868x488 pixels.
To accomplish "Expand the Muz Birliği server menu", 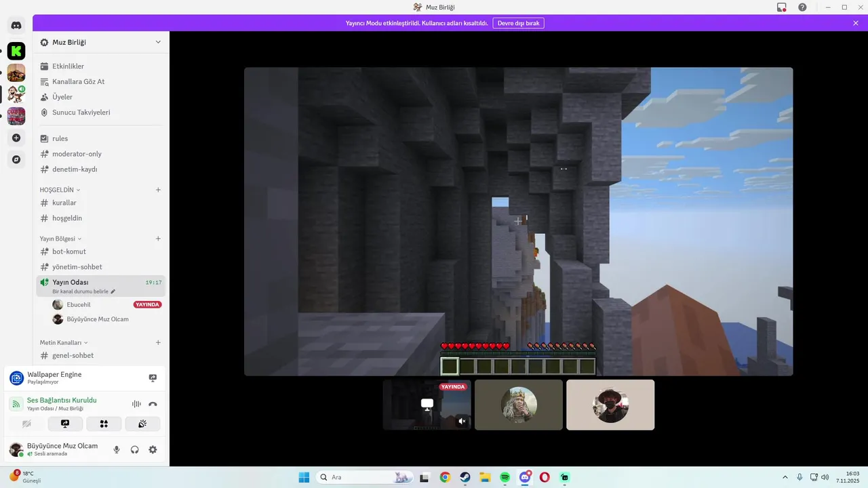I will tap(158, 42).
